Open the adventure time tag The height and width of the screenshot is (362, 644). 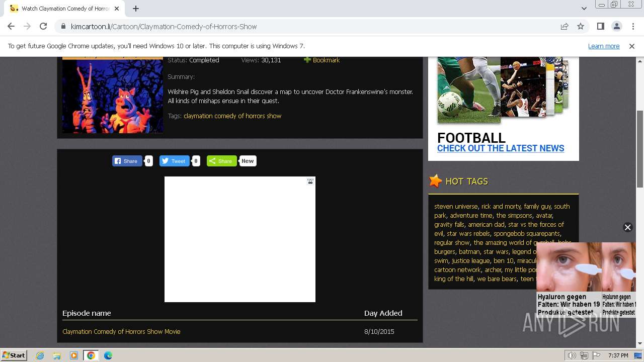coord(471,215)
